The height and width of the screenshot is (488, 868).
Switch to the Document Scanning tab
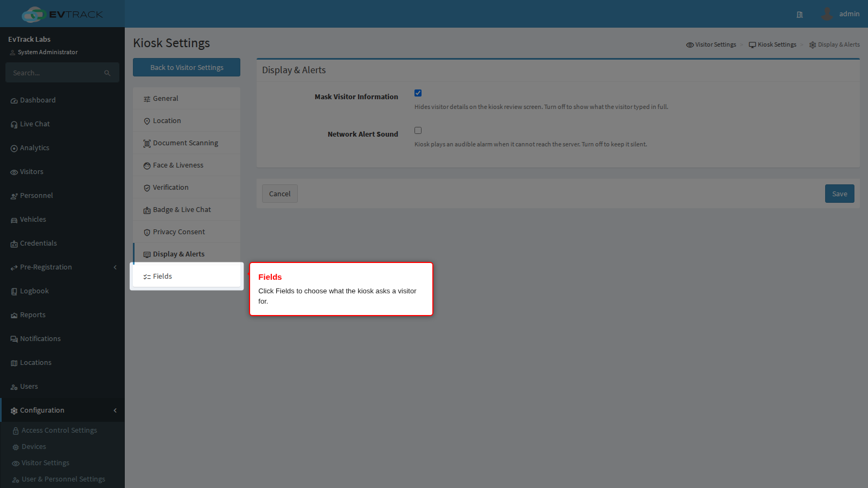tap(187, 143)
